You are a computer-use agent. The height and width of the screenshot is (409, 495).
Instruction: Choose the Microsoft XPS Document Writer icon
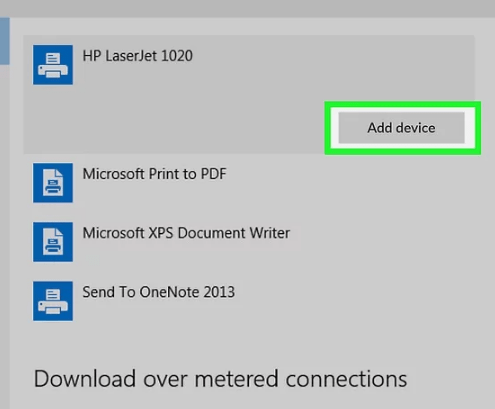point(53,242)
